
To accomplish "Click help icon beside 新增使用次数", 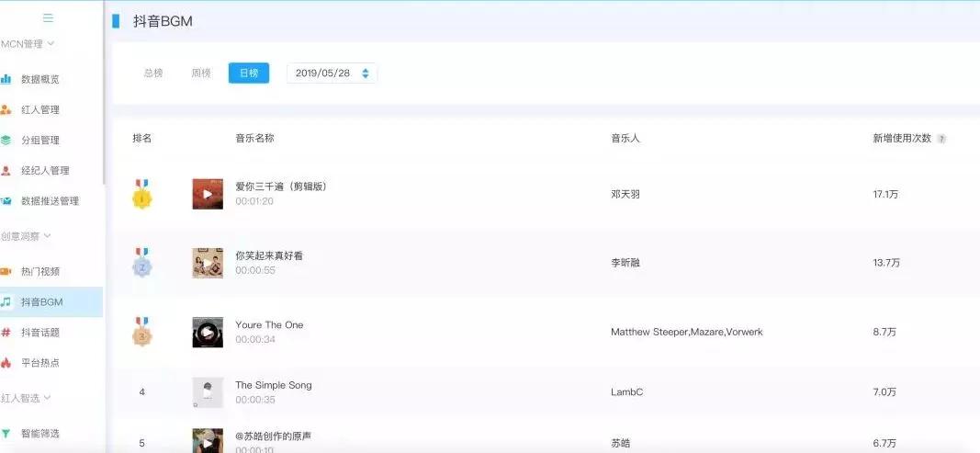I will pyautogui.click(x=941, y=139).
